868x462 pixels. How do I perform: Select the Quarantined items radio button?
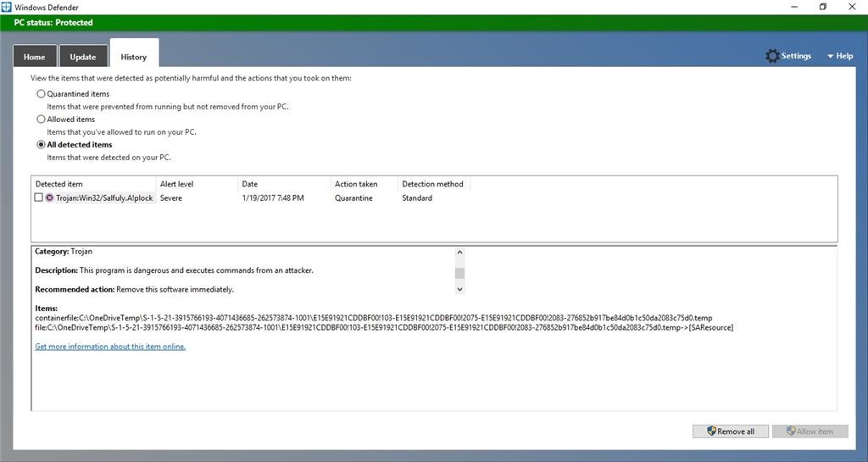point(41,94)
